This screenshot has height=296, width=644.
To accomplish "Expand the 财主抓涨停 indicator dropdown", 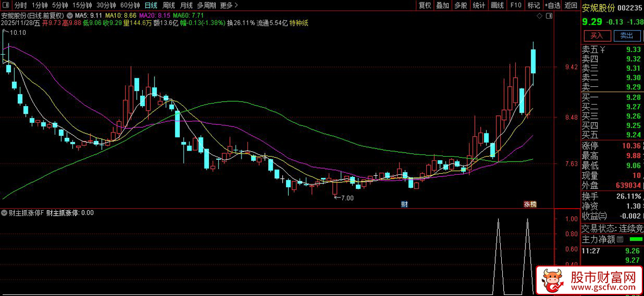I will (x=5, y=213).
